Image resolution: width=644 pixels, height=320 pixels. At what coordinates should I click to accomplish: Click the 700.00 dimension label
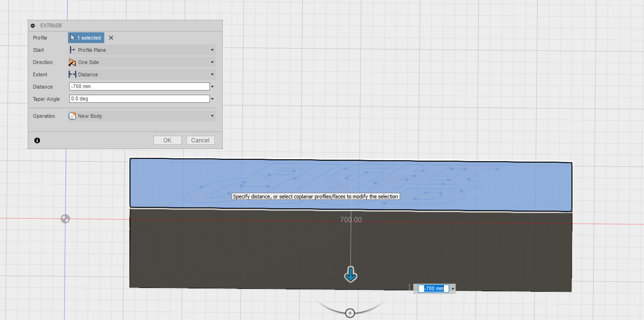pyautogui.click(x=351, y=220)
